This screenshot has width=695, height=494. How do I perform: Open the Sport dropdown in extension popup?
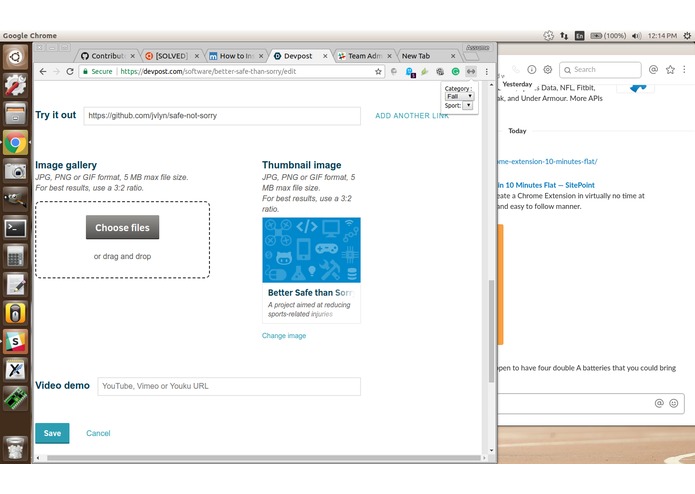[468, 105]
